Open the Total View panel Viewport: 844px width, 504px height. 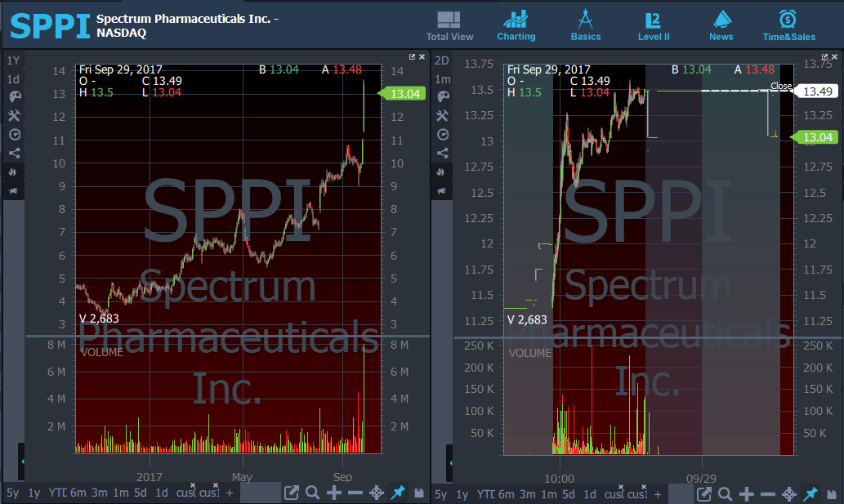tap(449, 25)
